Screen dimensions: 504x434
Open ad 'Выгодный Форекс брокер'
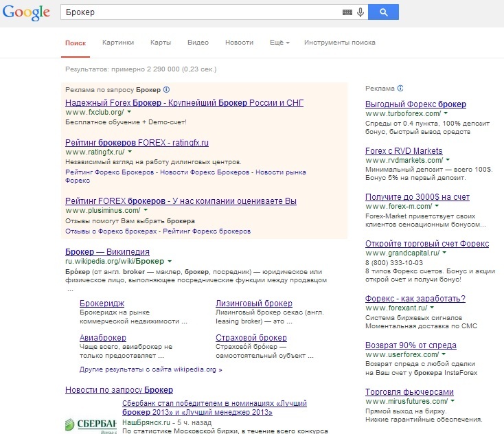click(415, 104)
